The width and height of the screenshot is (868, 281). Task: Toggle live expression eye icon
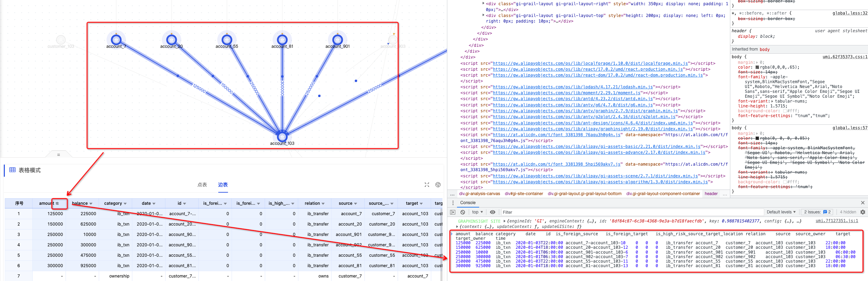click(493, 212)
